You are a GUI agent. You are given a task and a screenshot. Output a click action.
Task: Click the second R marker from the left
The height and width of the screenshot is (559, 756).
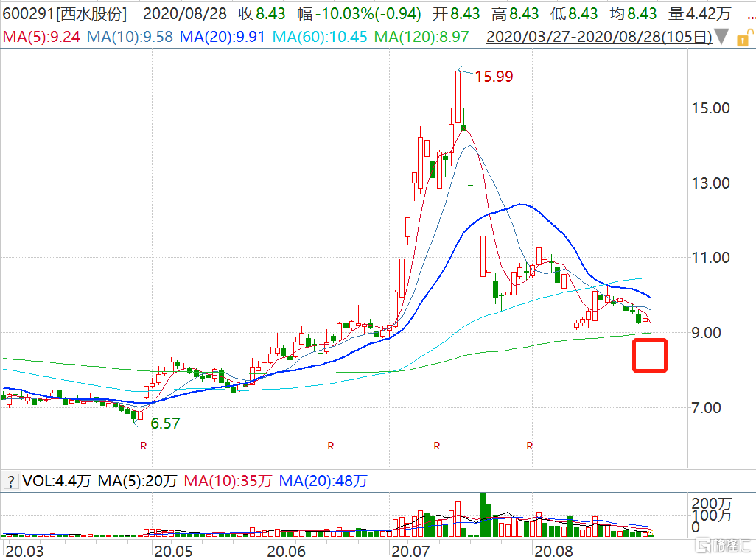(x=331, y=446)
